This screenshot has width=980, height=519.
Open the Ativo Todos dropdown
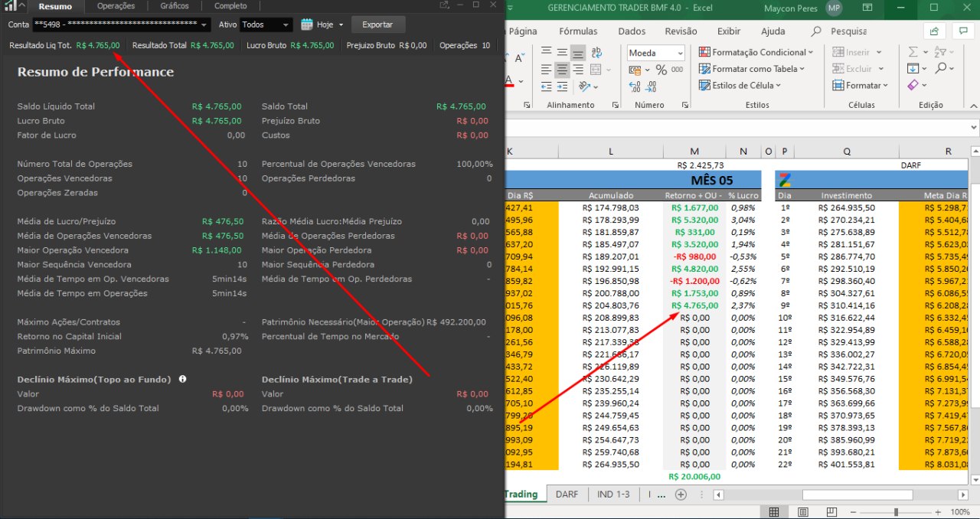point(266,24)
